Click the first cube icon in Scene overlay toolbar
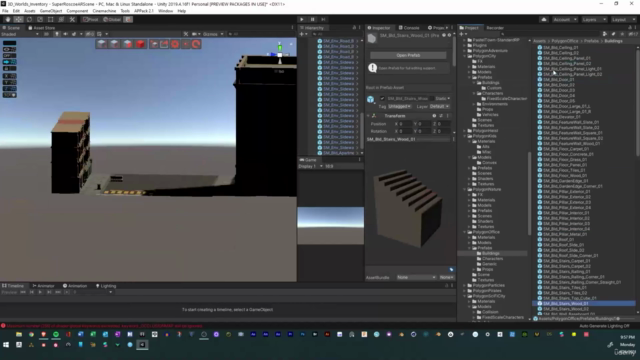 [x=102, y=44]
